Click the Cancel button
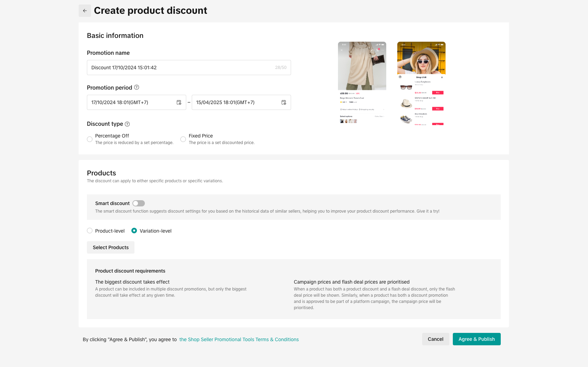Viewport: 588px width, 367px height. pyautogui.click(x=436, y=339)
